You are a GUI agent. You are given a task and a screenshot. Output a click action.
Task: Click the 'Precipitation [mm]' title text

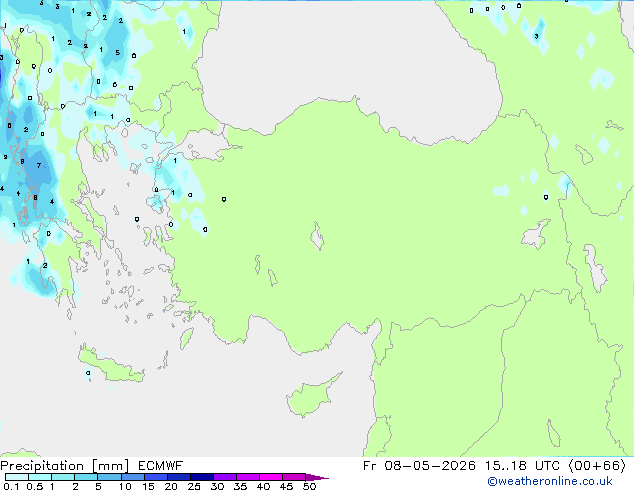[x=65, y=466]
